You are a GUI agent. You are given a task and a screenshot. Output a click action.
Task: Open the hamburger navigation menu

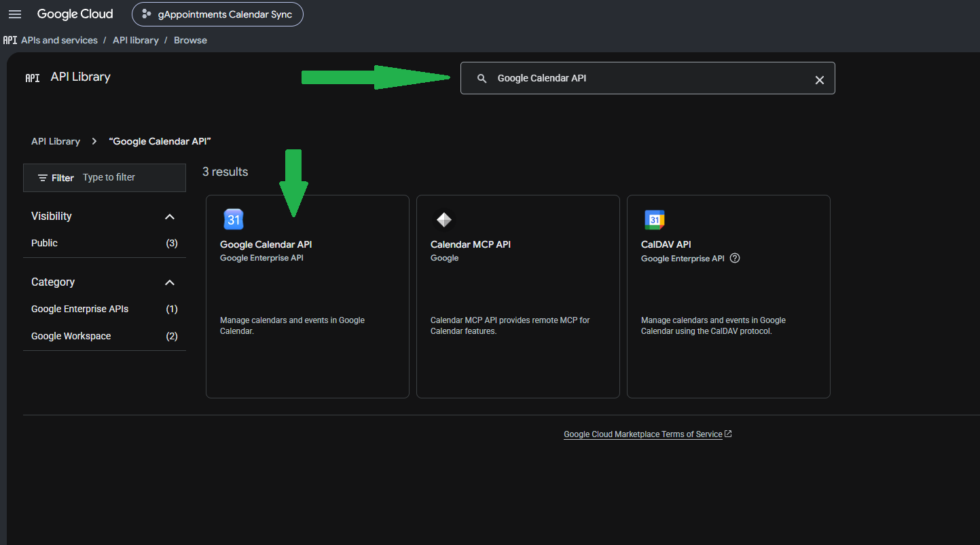(x=15, y=14)
